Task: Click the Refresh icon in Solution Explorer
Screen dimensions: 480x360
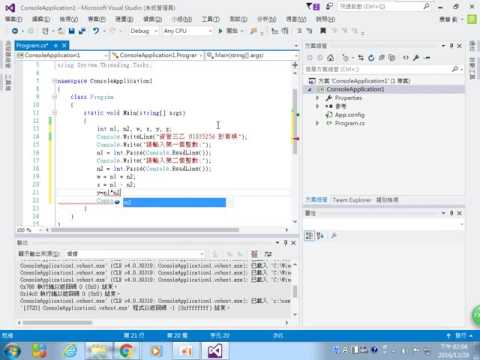Action: (371, 58)
